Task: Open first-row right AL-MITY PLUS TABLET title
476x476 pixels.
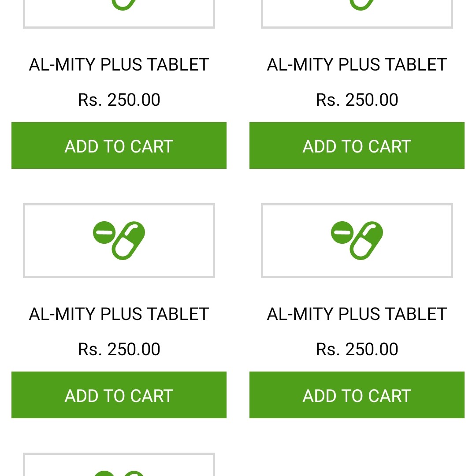Action: [357, 65]
